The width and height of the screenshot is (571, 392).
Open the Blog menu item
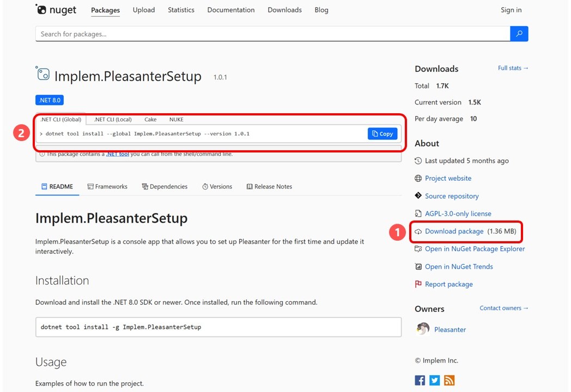point(321,10)
